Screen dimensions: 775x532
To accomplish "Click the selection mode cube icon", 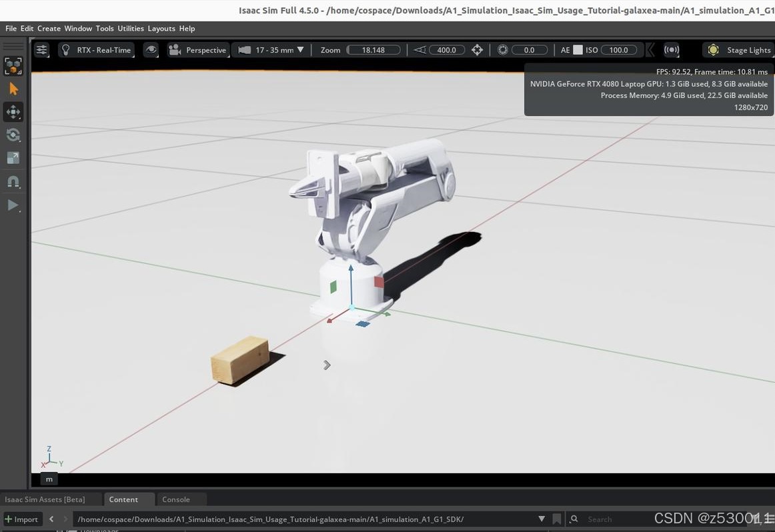I will click(x=13, y=66).
